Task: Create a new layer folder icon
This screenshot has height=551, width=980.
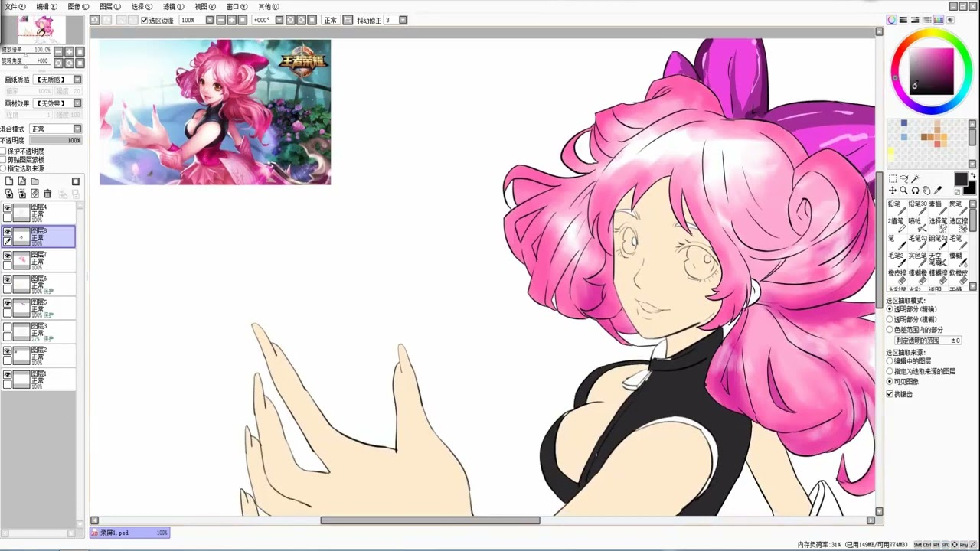Action: tap(34, 181)
